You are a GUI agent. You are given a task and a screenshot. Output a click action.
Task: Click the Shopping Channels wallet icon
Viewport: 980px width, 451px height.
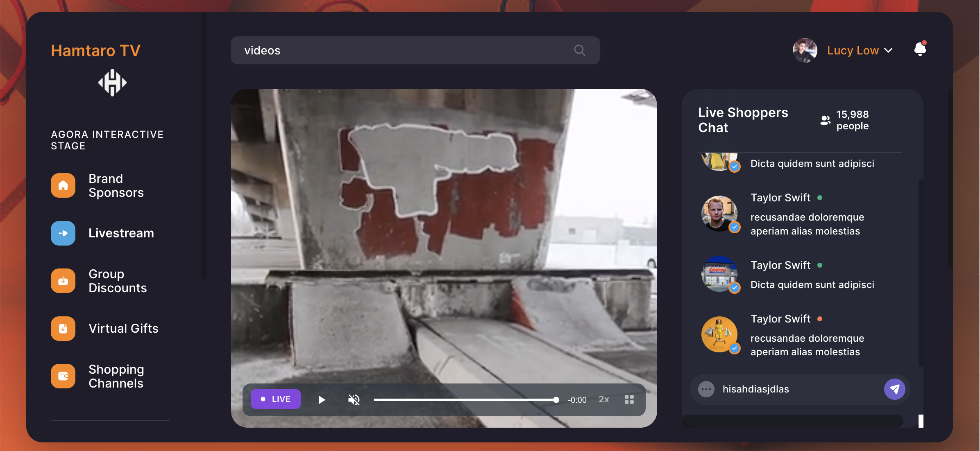63,376
